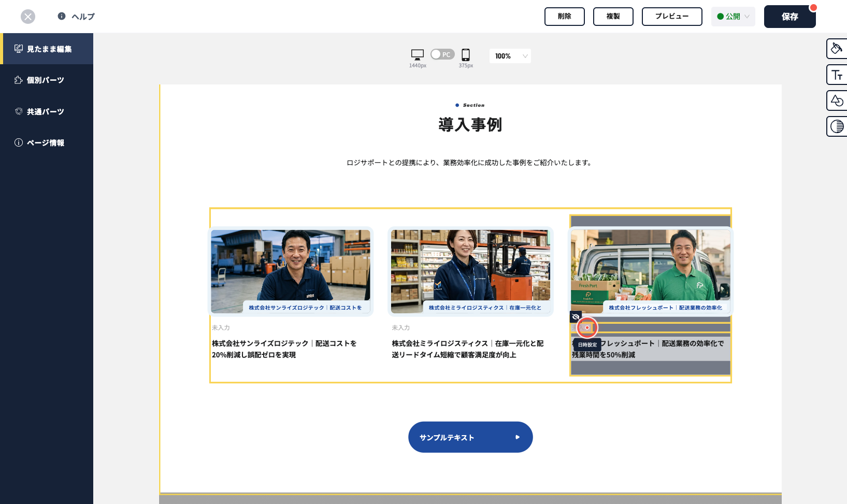
Task: Open the ヘルプ help link
Action: 76,17
